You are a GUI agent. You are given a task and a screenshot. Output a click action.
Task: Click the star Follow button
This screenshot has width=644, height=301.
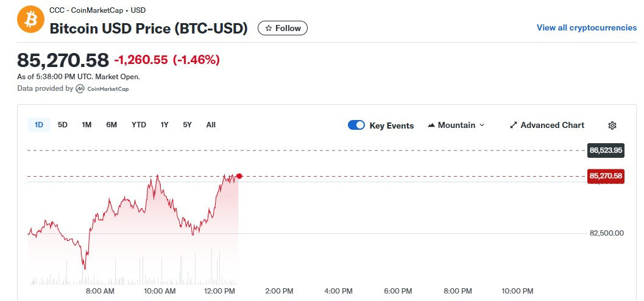(283, 28)
